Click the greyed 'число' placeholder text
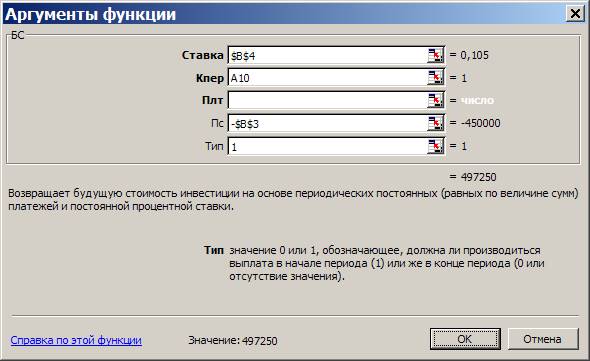Viewport: 590px width, 361px height. [x=477, y=101]
